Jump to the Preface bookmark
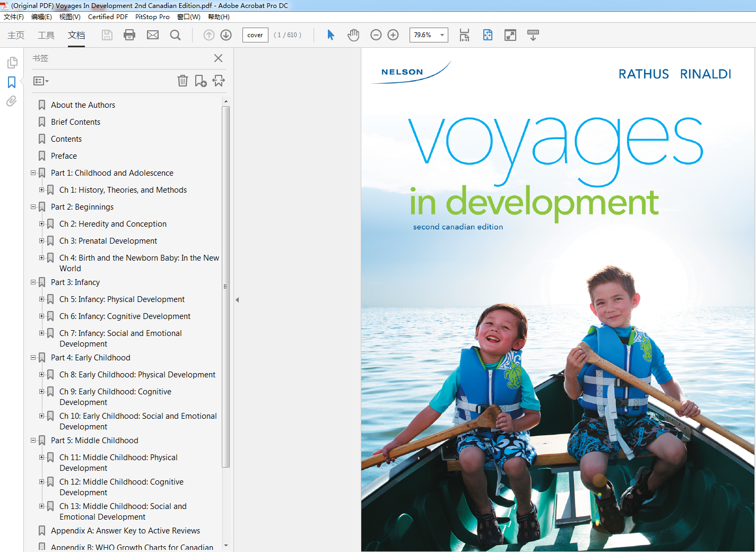 pyautogui.click(x=64, y=156)
